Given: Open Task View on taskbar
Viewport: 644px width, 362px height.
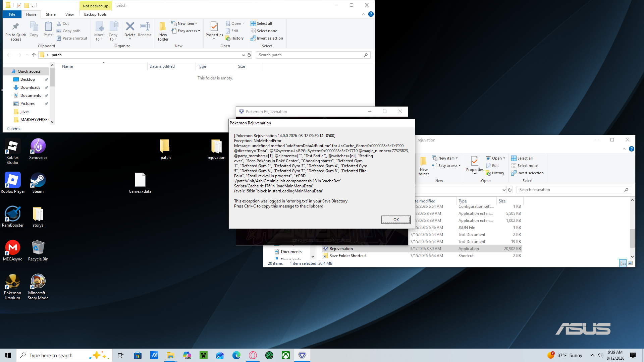Looking at the screenshot, I should click(x=121, y=355).
